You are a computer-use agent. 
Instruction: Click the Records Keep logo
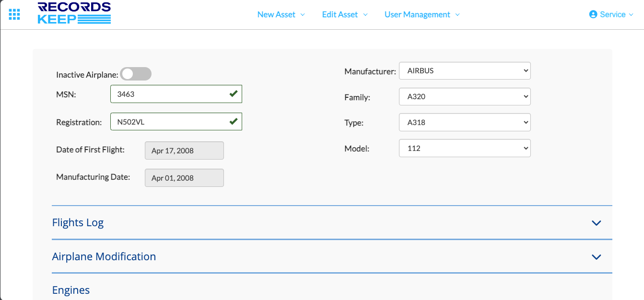tap(74, 13)
